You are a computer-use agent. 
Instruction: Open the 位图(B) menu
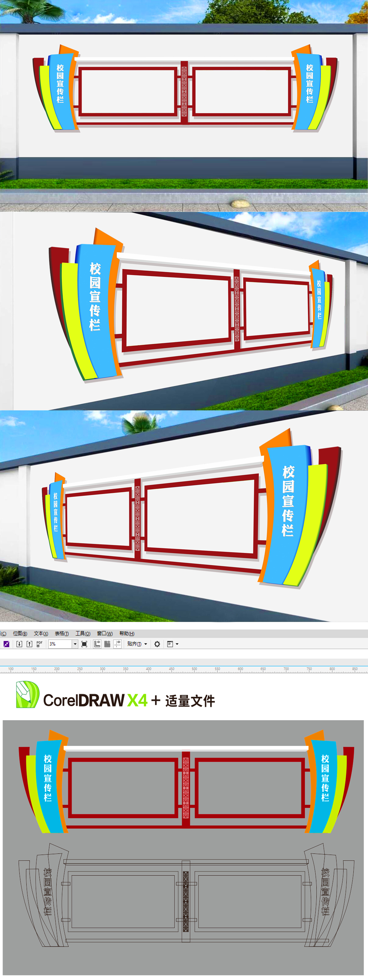(20, 633)
